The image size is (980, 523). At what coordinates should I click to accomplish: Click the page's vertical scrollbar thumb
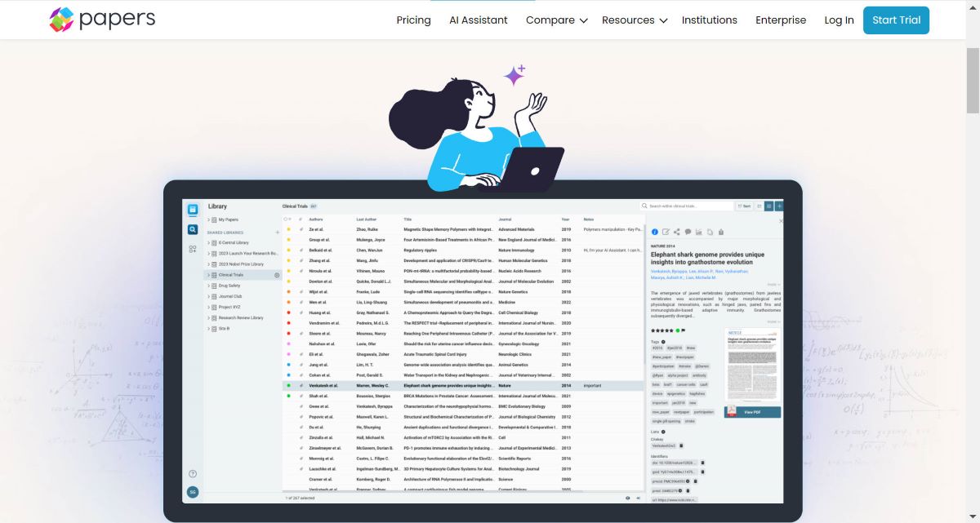click(973, 80)
